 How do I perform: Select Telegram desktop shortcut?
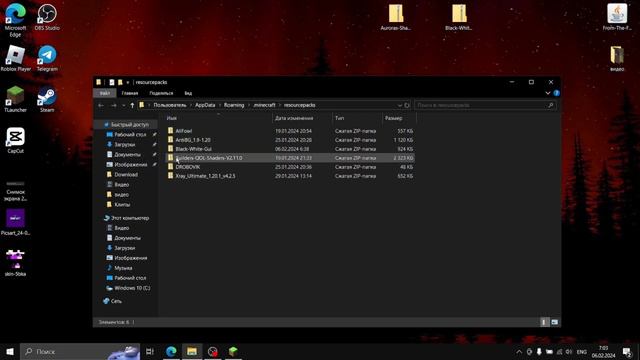[47, 59]
